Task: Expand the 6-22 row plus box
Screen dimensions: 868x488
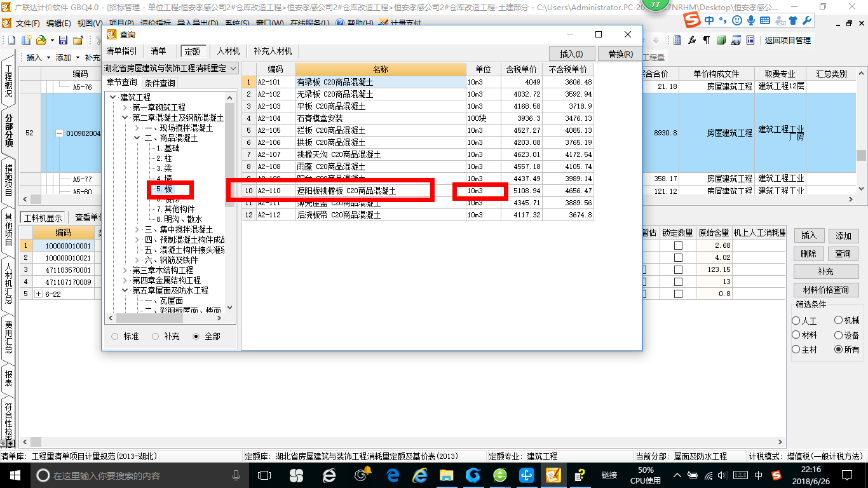Action: coord(38,294)
